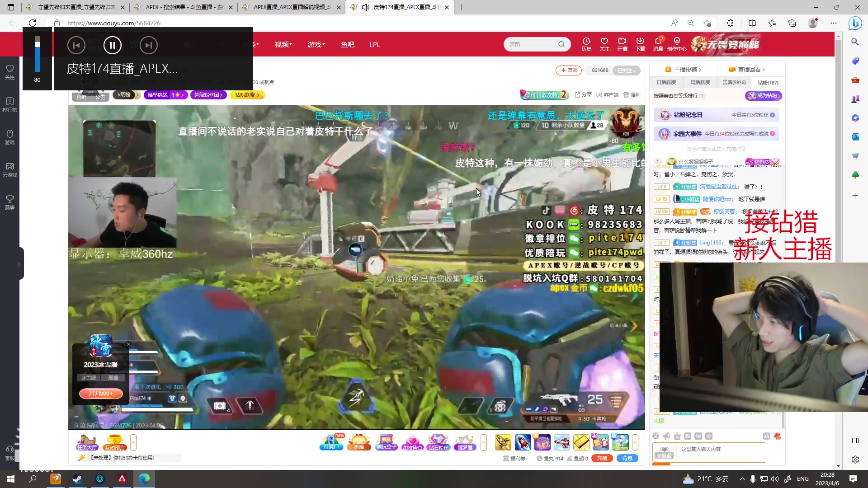Toggle the 滤 chat filter button
The image size is (868, 488).
click(767, 436)
